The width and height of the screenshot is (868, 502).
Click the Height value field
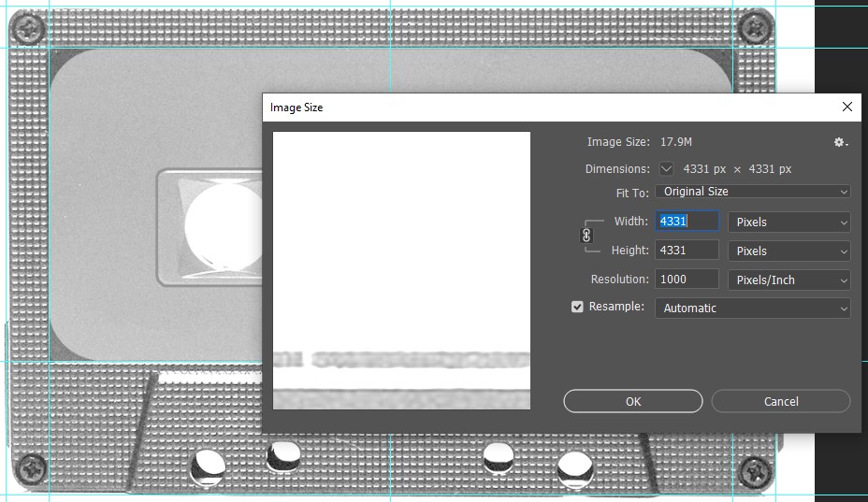pyautogui.click(x=687, y=251)
